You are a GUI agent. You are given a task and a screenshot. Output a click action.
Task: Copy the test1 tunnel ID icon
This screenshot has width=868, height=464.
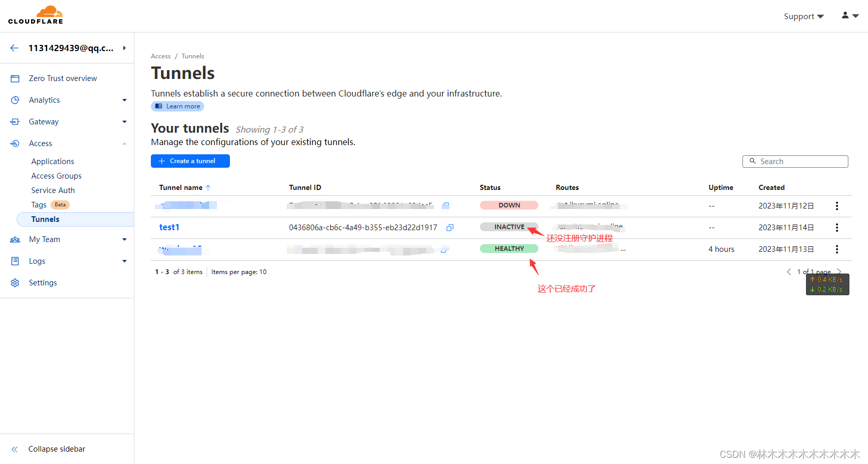click(x=450, y=228)
